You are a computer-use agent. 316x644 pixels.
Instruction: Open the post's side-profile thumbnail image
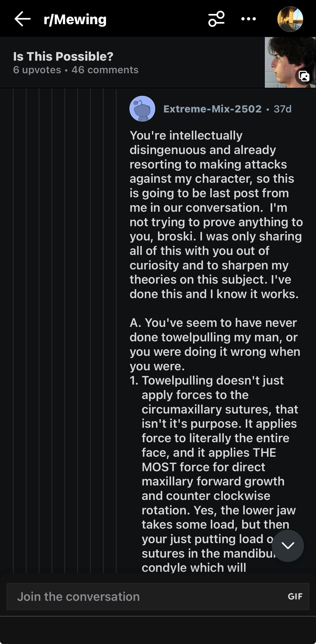[284, 59]
